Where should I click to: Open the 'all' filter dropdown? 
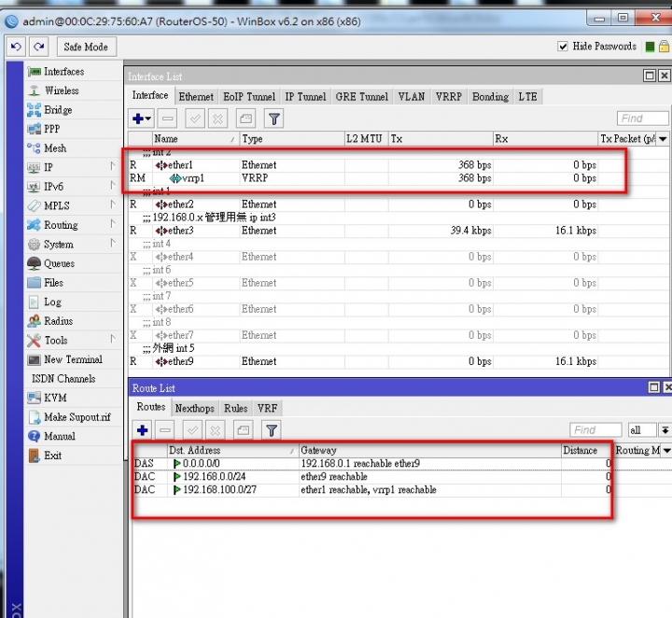tap(665, 429)
